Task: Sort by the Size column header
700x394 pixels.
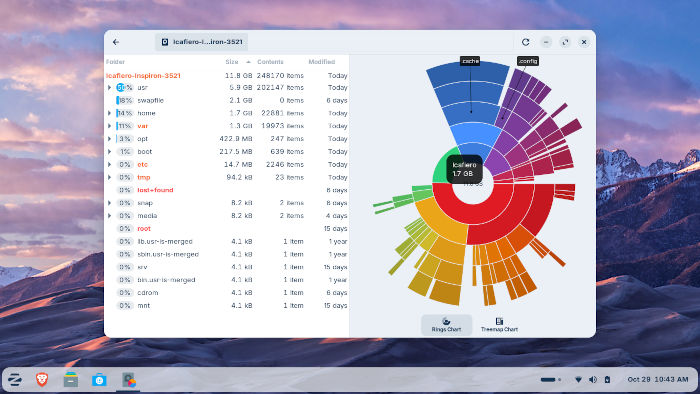Action: tap(232, 62)
